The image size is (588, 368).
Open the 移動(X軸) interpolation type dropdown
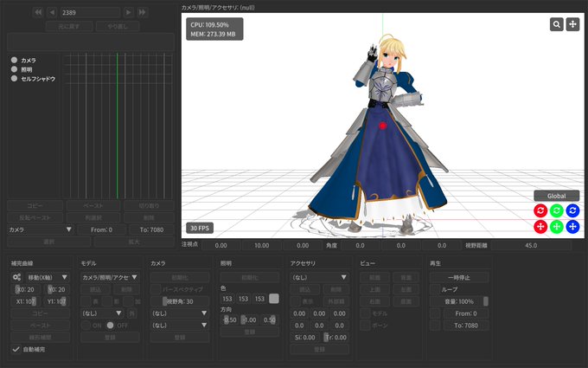[x=48, y=277]
